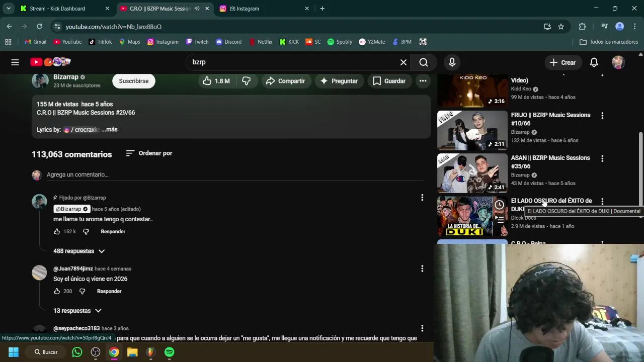644x362 pixels.
Task: Open YouTube notifications bell
Action: click(x=594, y=62)
